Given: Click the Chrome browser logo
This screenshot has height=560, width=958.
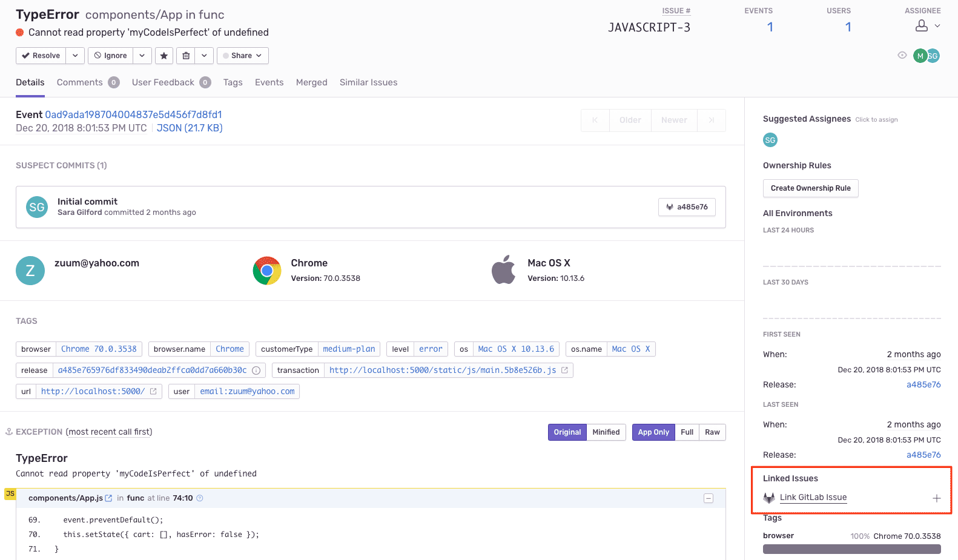Looking at the screenshot, I should (267, 271).
